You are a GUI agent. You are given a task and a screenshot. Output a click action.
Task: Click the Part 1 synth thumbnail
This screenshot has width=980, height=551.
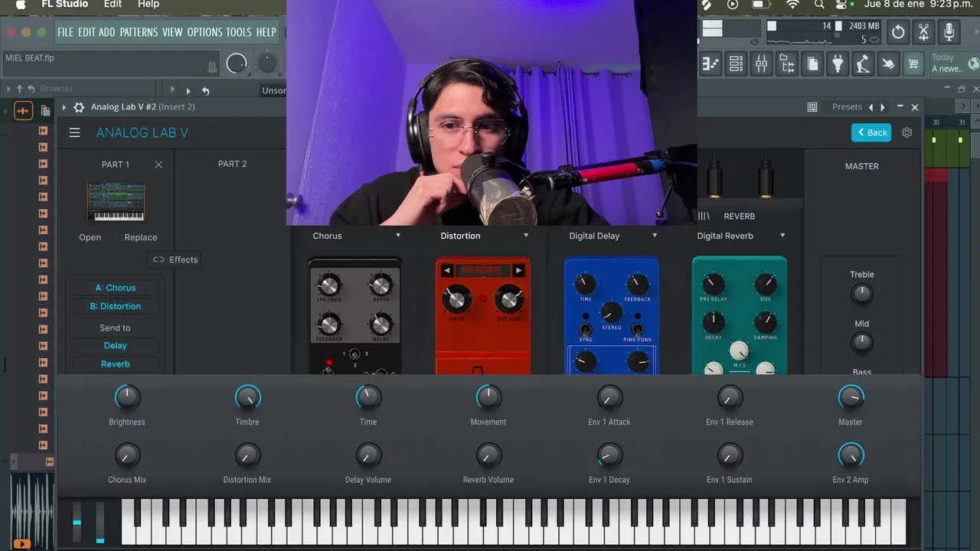point(116,202)
